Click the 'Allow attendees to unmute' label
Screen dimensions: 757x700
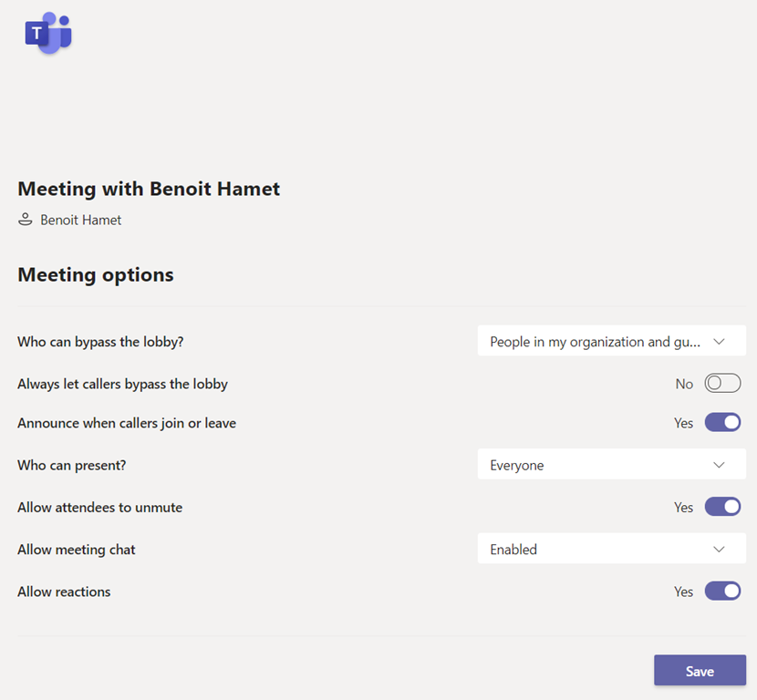pyautogui.click(x=100, y=507)
